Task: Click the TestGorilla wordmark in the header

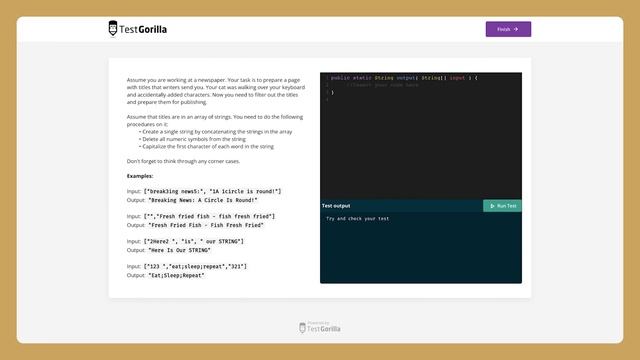Action: click(143, 29)
